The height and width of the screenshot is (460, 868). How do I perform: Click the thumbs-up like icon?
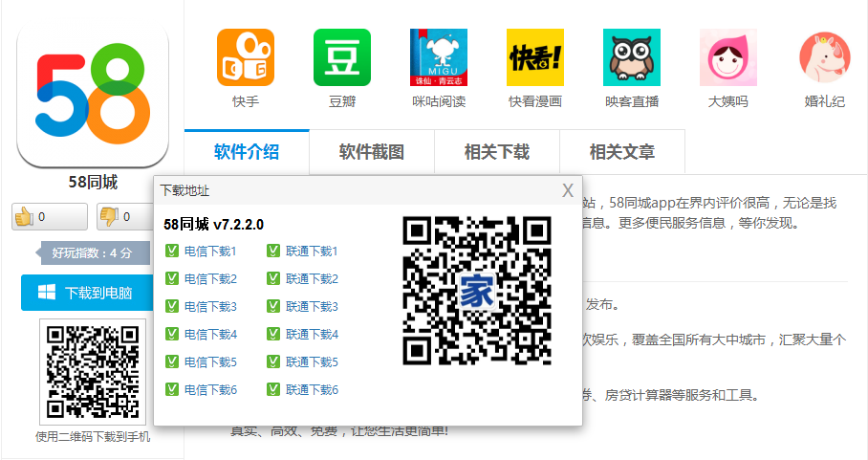(x=24, y=216)
